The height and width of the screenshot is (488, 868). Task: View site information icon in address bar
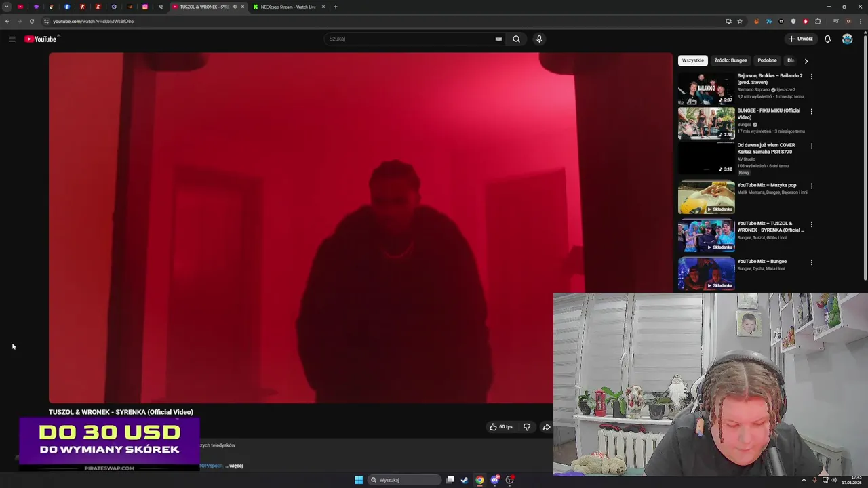click(46, 21)
